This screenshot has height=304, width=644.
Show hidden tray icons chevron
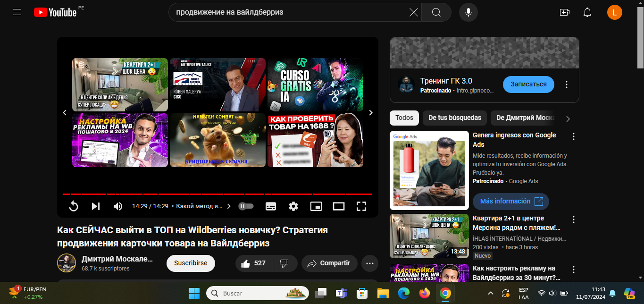tap(490, 293)
